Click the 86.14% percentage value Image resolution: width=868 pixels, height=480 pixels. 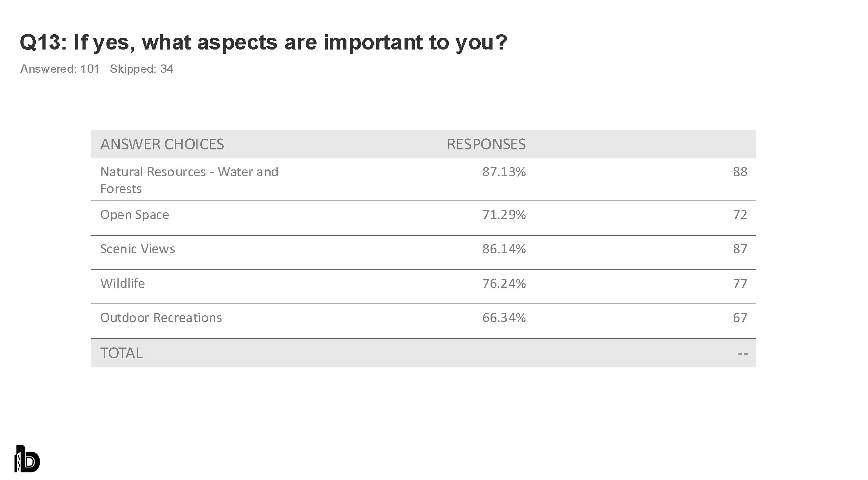point(504,249)
